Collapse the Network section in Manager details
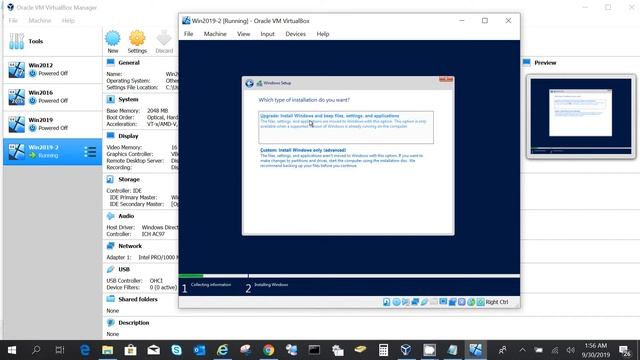 click(130, 246)
